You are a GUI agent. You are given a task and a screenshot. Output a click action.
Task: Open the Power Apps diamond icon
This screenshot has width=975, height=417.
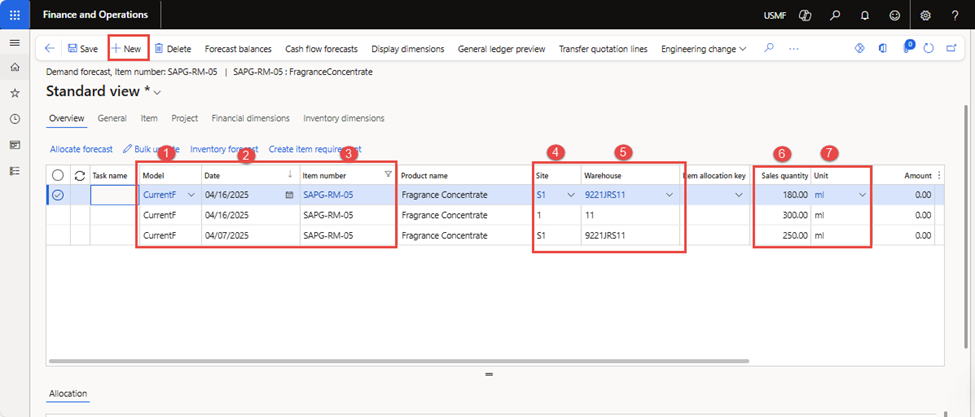click(x=860, y=48)
